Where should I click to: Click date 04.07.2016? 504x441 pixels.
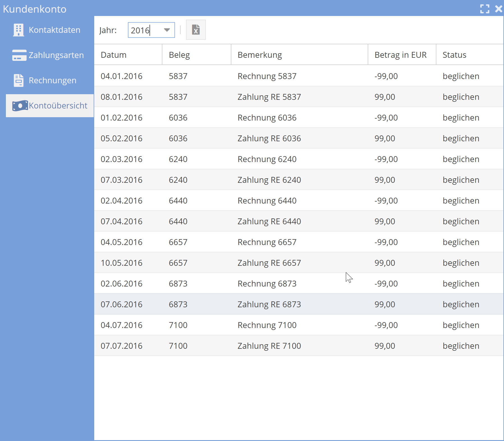pyautogui.click(x=121, y=325)
